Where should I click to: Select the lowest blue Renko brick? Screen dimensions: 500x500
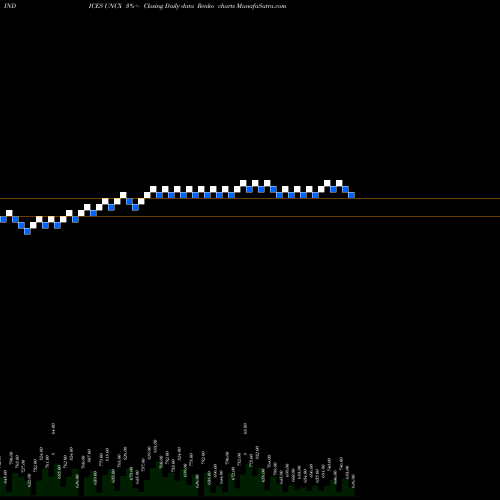coord(27,231)
